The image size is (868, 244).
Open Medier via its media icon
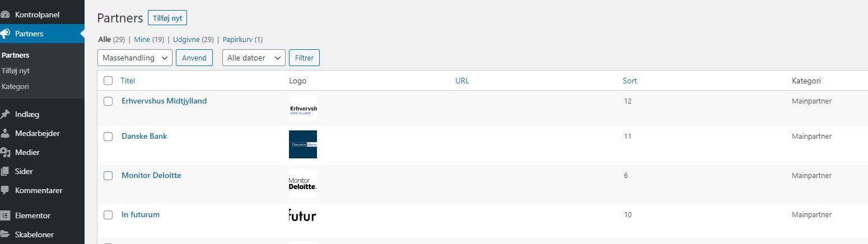pos(5,152)
